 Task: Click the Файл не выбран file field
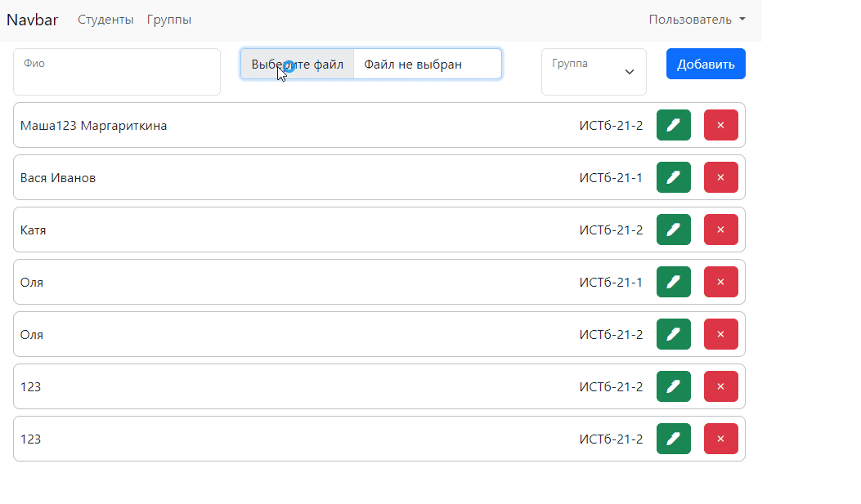click(x=427, y=64)
